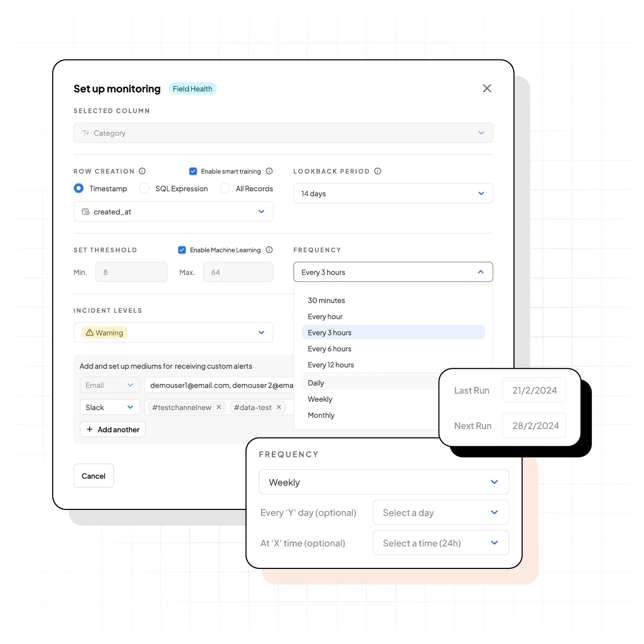Viewport: 644px width, 644px height.
Task: Select Daily from the frequency list
Action: point(315,382)
